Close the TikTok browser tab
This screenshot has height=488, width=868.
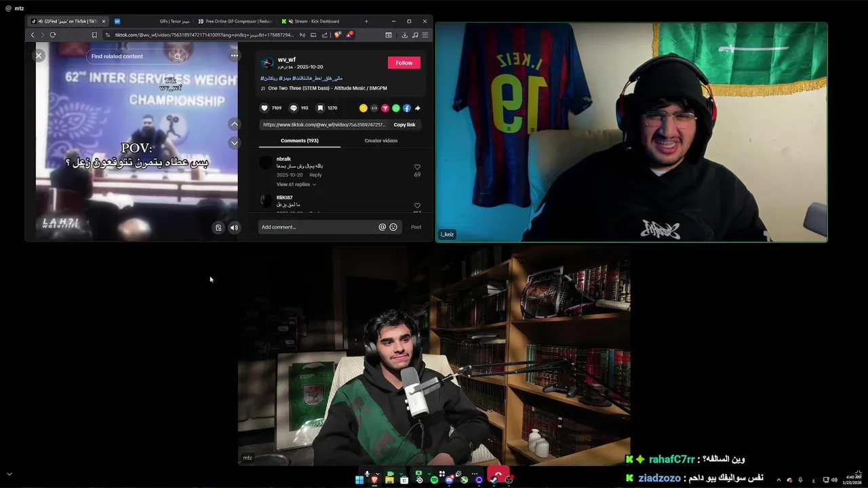point(104,21)
